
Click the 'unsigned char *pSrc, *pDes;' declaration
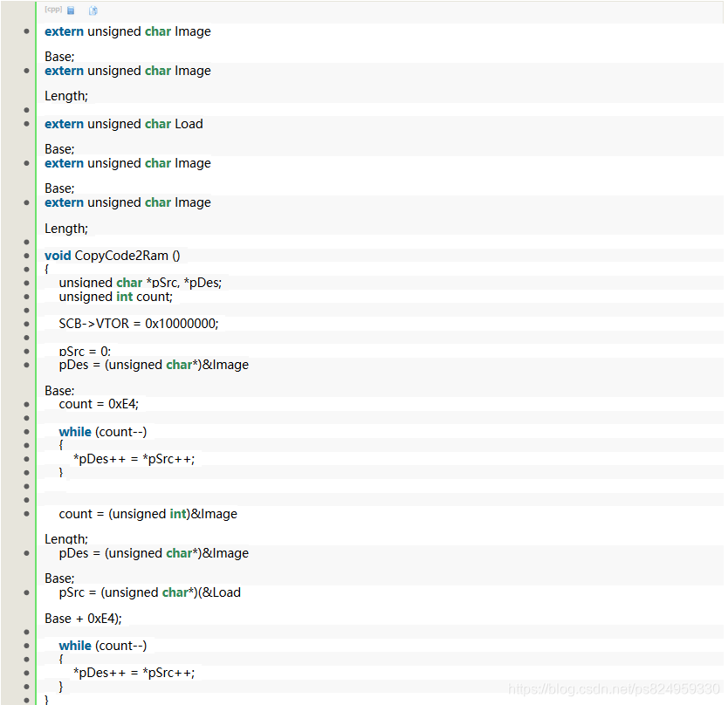[141, 283]
